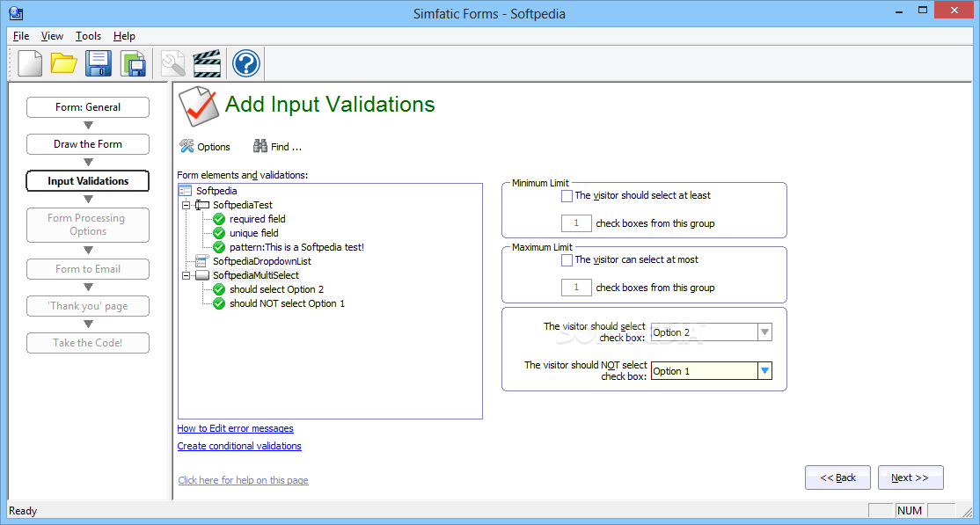Click the Take the Code! step
Image resolution: width=980 pixels, height=525 pixels.
click(x=88, y=342)
